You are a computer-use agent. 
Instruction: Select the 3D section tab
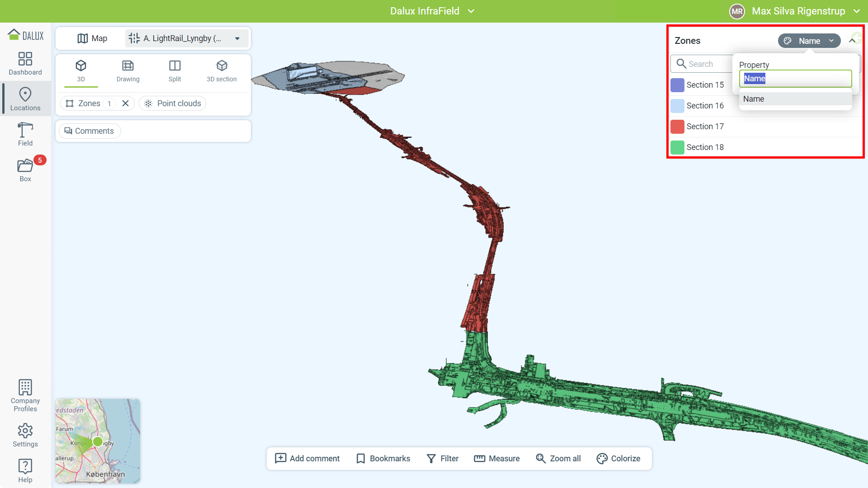(x=222, y=71)
